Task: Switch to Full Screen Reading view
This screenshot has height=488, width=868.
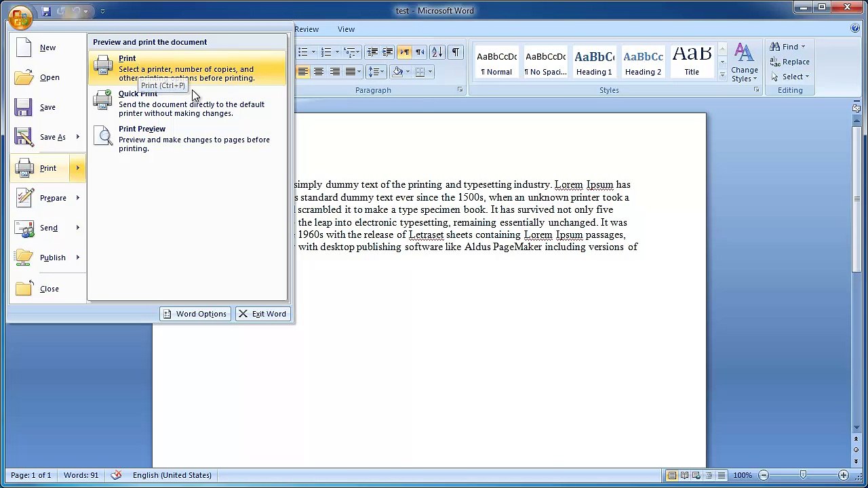Action: pos(685,475)
